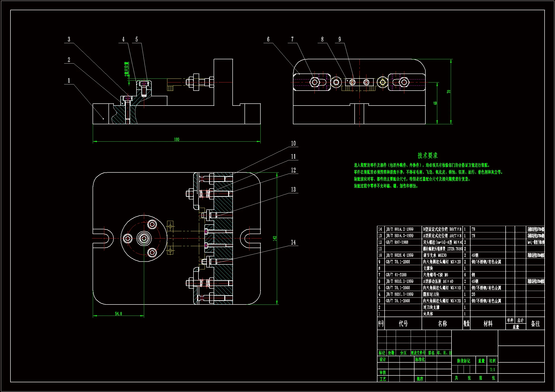Select the 名称 column header
This screenshot has width=555, height=392.
click(x=442, y=323)
